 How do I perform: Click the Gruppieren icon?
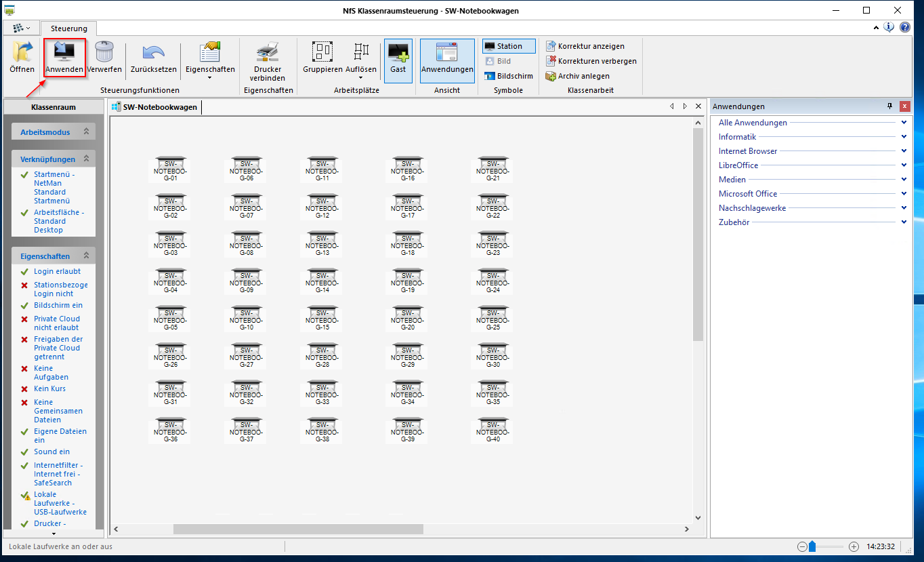322,52
